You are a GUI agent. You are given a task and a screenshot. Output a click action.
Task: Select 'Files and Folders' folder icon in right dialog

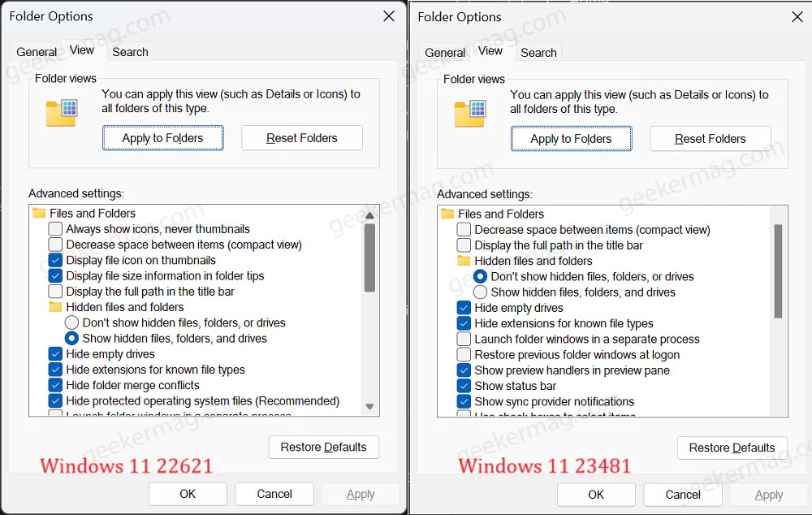pos(447,214)
